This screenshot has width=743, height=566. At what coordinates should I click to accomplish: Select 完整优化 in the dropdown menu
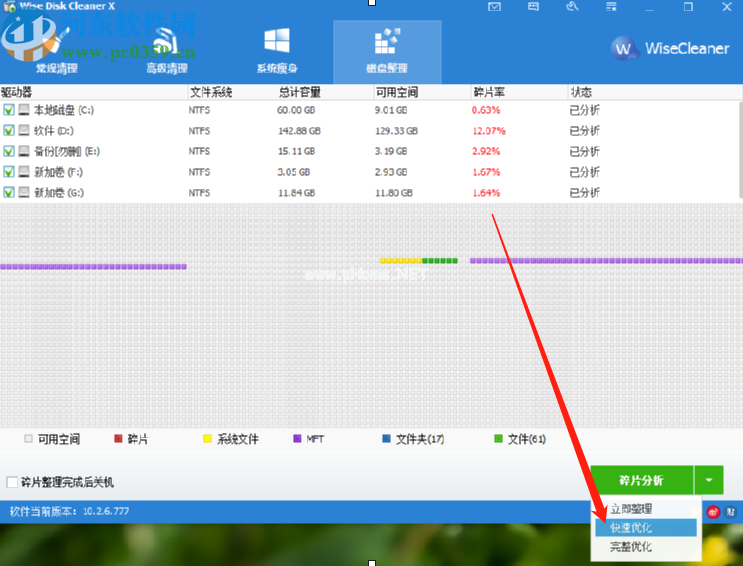[x=631, y=546]
